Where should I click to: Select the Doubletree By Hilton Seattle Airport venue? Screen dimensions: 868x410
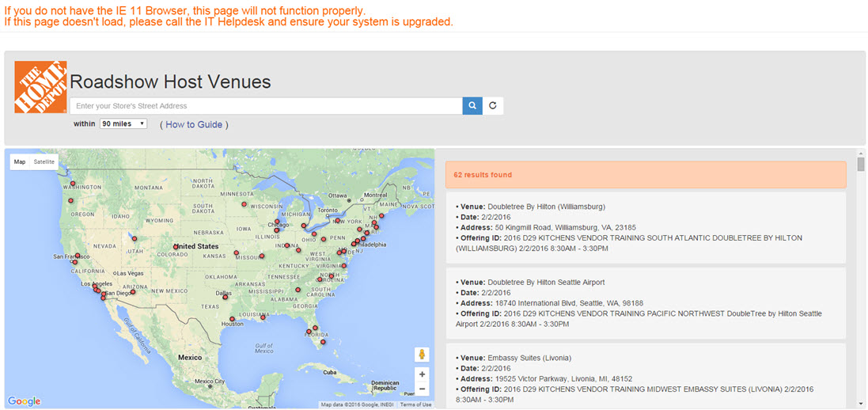coord(546,282)
